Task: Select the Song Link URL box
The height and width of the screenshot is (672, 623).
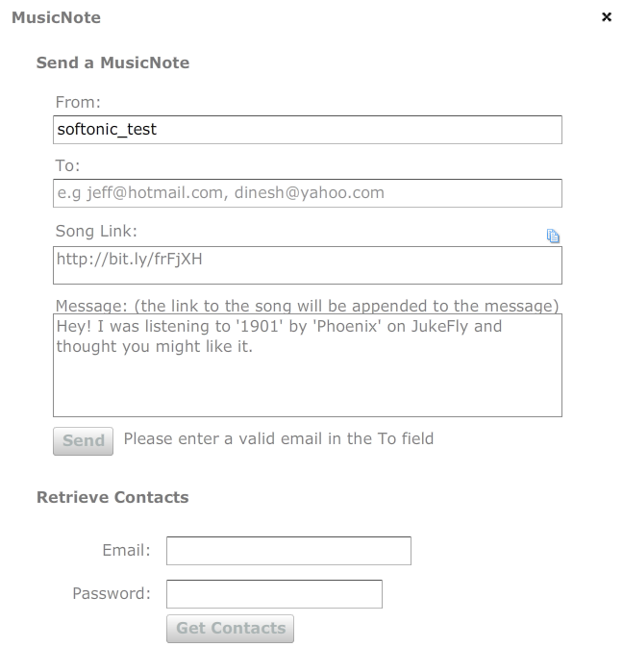Action: (x=308, y=265)
